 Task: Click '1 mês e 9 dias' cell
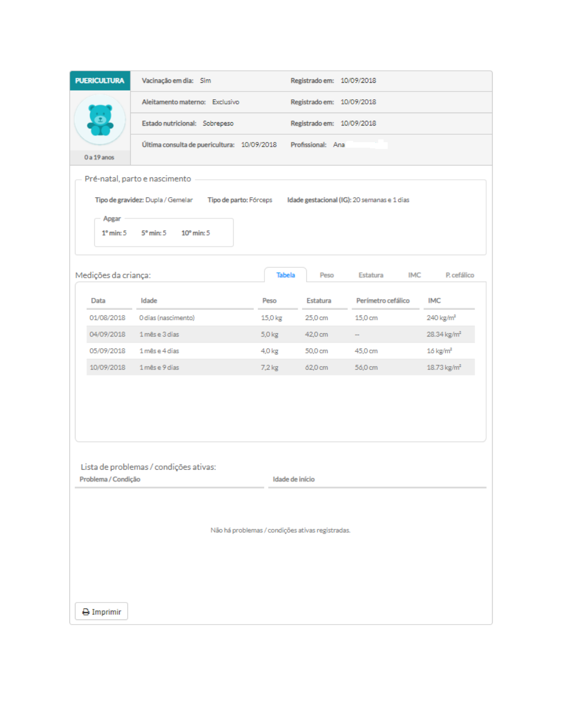click(x=159, y=367)
